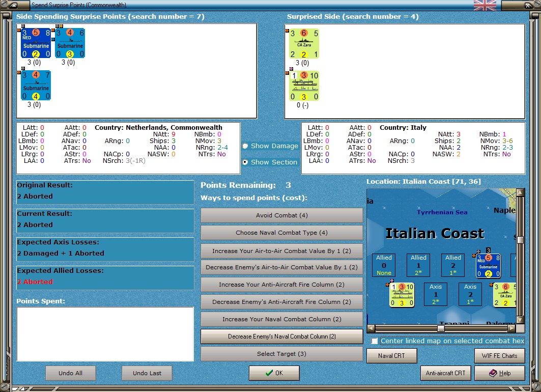The height and width of the screenshot is (392, 541).
Task: Click the Axis 2 sea box
Action: point(470,294)
